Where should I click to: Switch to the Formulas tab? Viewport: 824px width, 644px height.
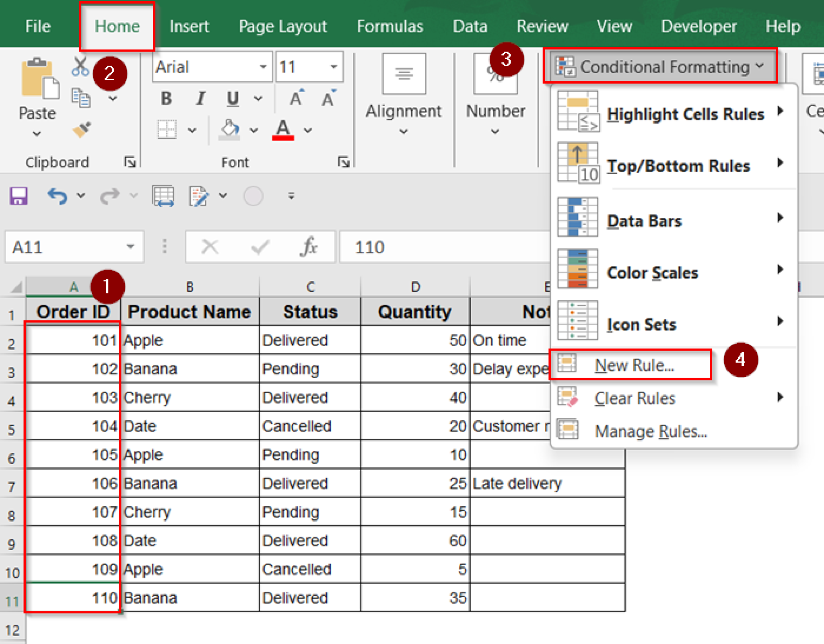point(389,26)
